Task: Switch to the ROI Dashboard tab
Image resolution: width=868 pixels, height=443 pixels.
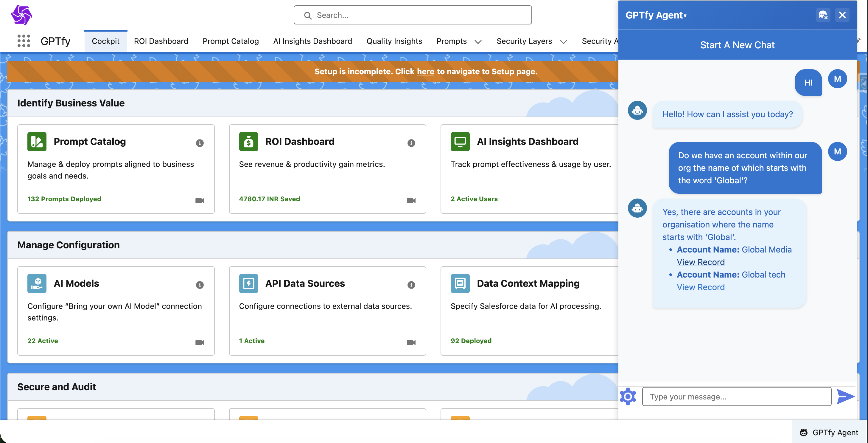Action: [x=161, y=41]
